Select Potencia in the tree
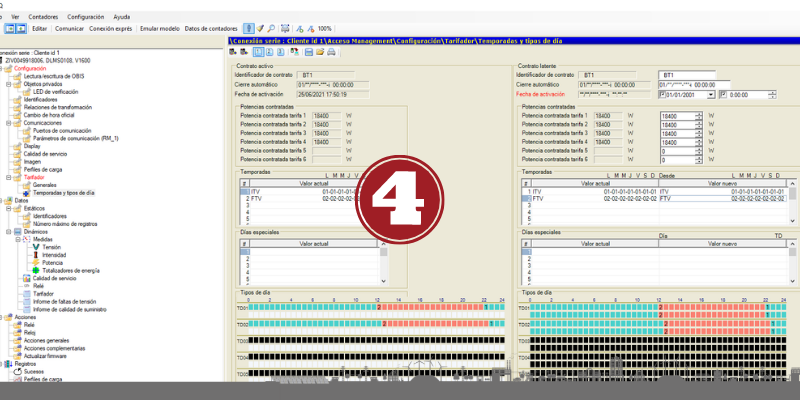 point(53,262)
